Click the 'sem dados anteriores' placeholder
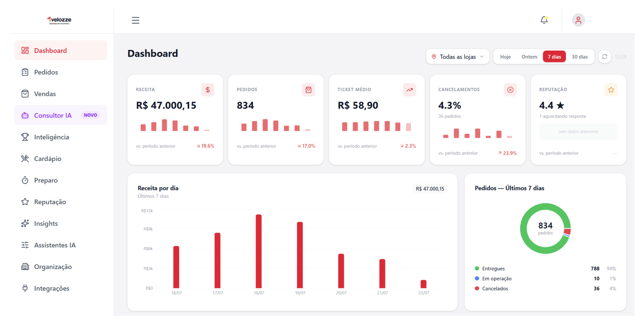The height and width of the screenshot is (322, 644). 579,131
